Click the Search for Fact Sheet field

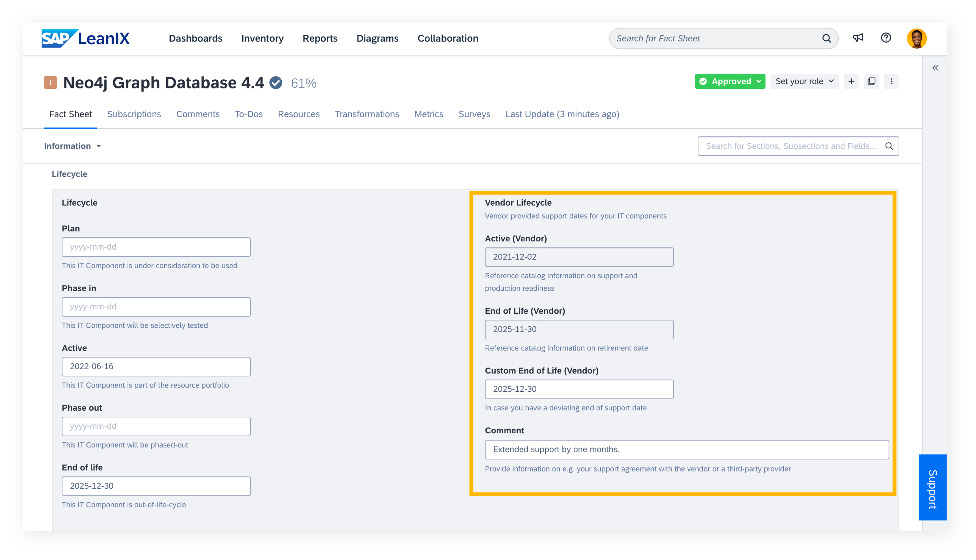point(723,38)
